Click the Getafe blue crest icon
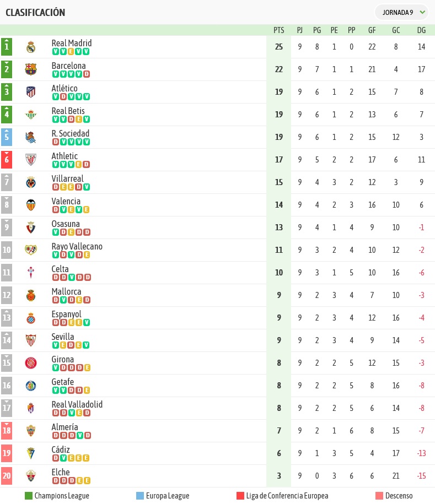The width and height of the screenshot is (435, 504). tap(31, 386)
